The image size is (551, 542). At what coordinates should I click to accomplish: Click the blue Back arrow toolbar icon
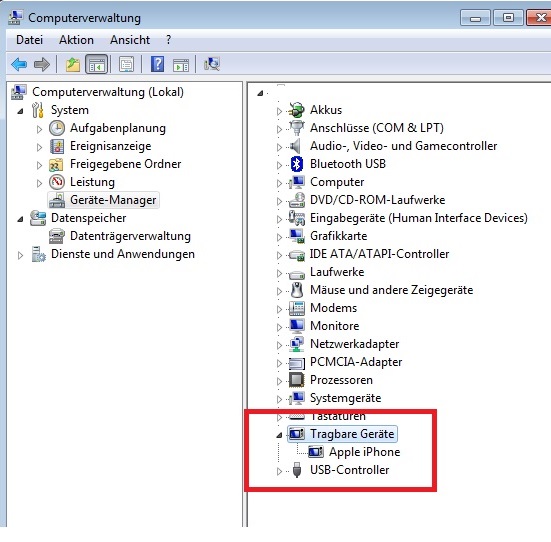click(x=19, y=64)
